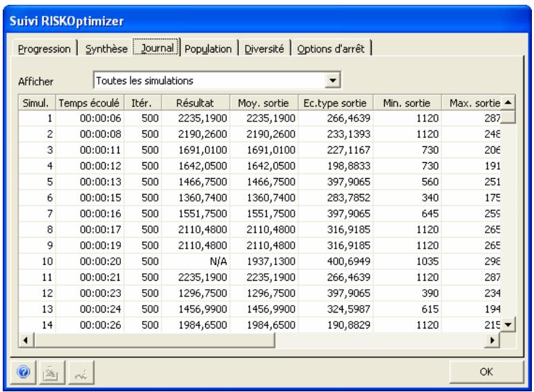Click the 'Afficher' label
This screenshot has width=534, height=392.
(x=36, y=81)
